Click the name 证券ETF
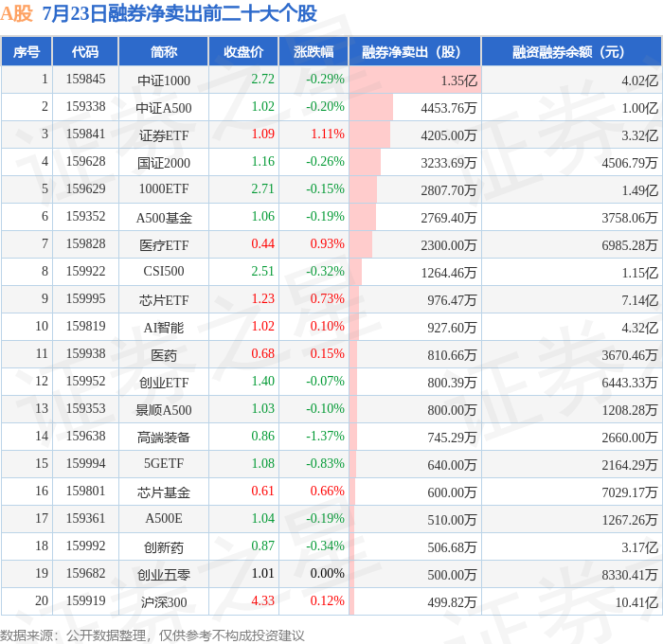The image size is (663, 644). point(164,135)
